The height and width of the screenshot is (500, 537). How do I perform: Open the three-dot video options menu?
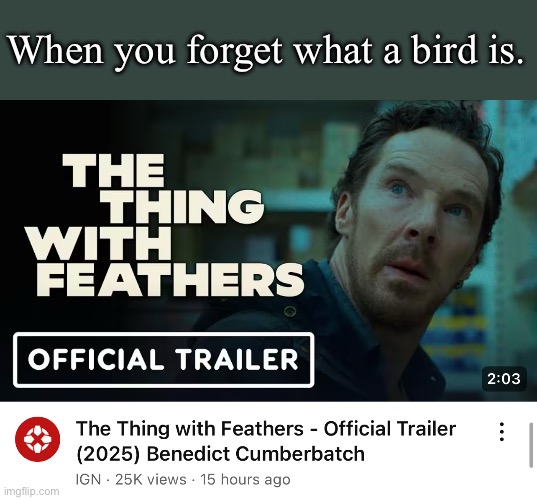[501, 432]
